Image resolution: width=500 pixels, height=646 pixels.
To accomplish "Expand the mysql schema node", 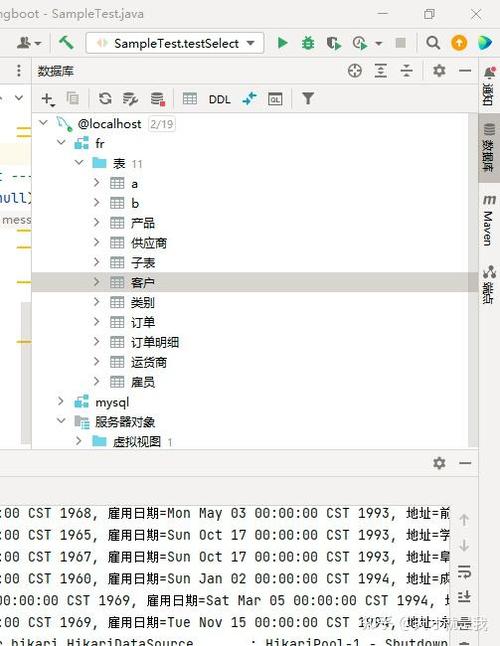I will tap(61, 401).
